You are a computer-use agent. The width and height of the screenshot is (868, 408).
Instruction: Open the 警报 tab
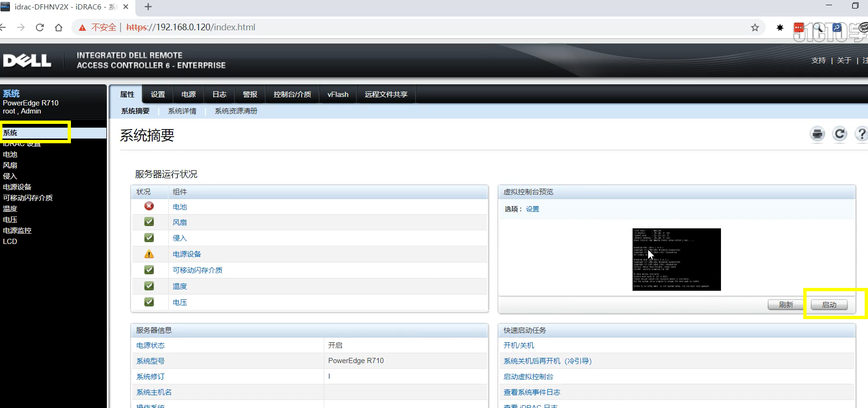(250, 95)
